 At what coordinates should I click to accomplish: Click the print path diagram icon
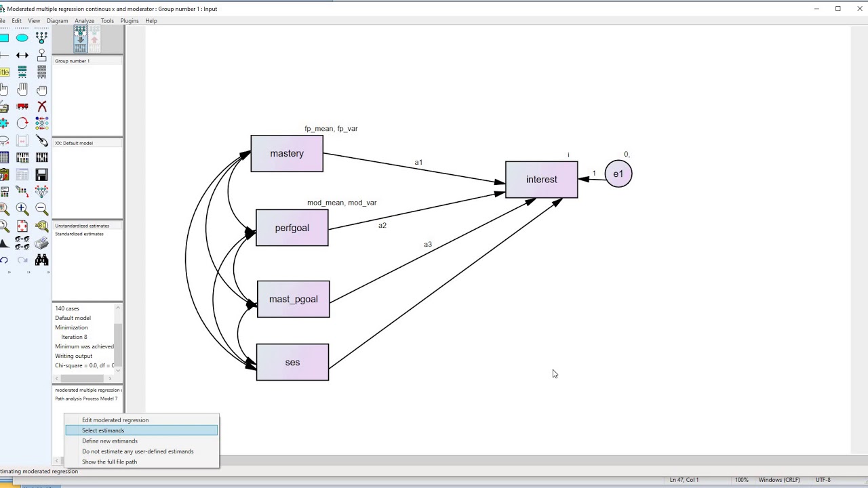[x=41, y=243]
